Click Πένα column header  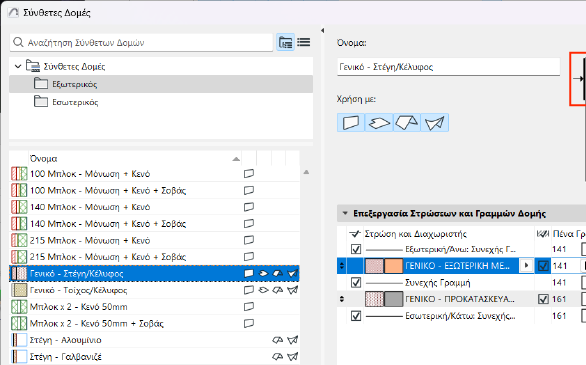[x=563, y=234]
